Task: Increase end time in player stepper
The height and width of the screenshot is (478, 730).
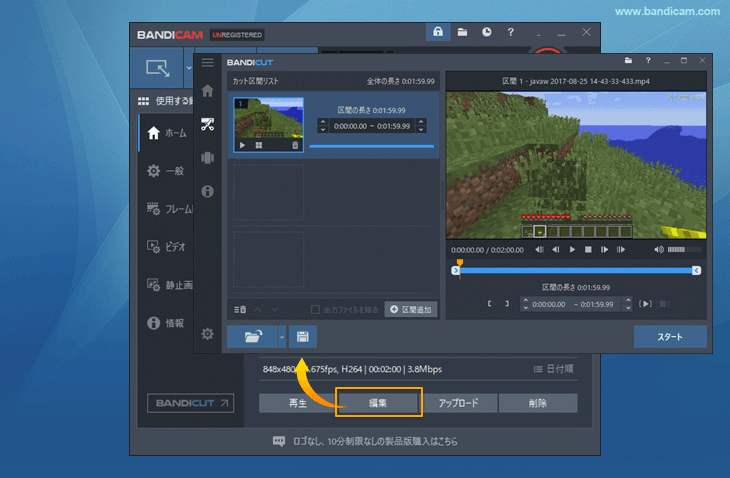Action: point(628,300)
